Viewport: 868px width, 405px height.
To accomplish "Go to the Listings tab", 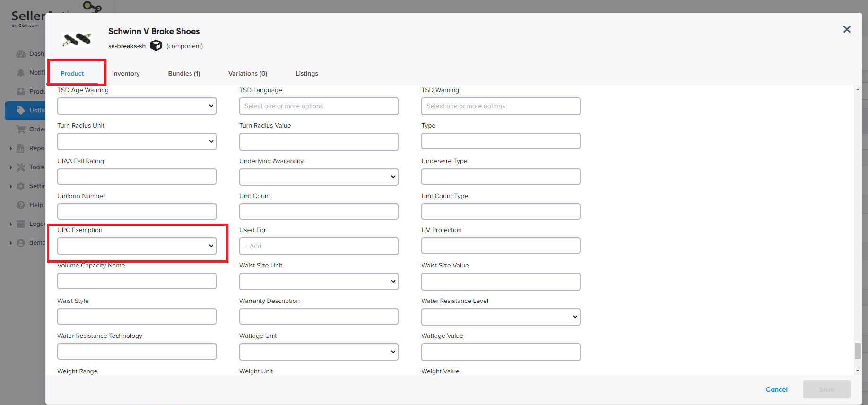I will tap(307, 74).
